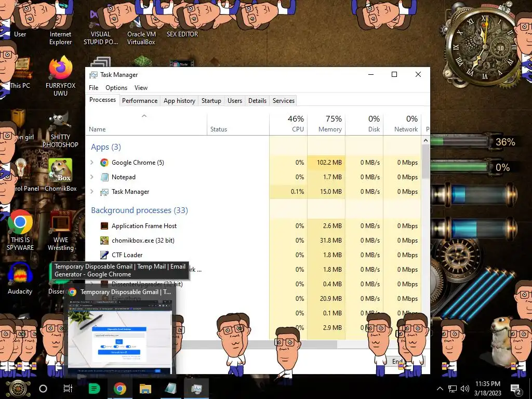Open the Temporary Disposable Gmail Chrome preview thumbnail

[120, 337]
